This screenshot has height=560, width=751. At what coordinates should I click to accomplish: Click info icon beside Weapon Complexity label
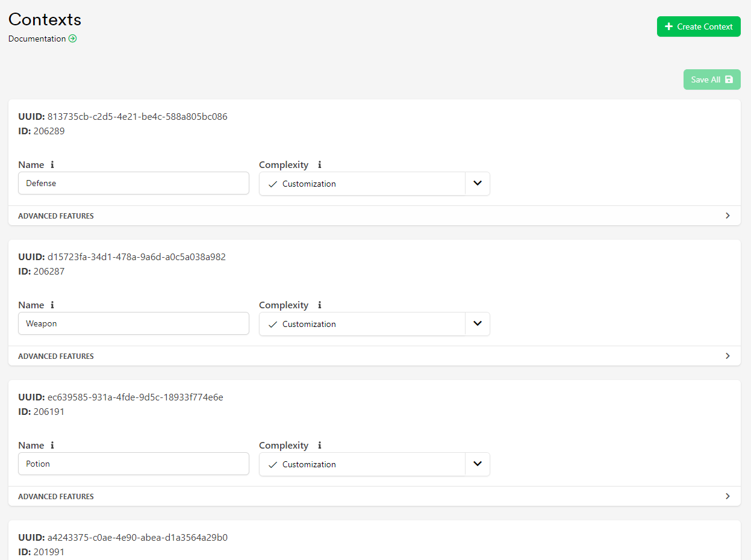tap(320, 305)
